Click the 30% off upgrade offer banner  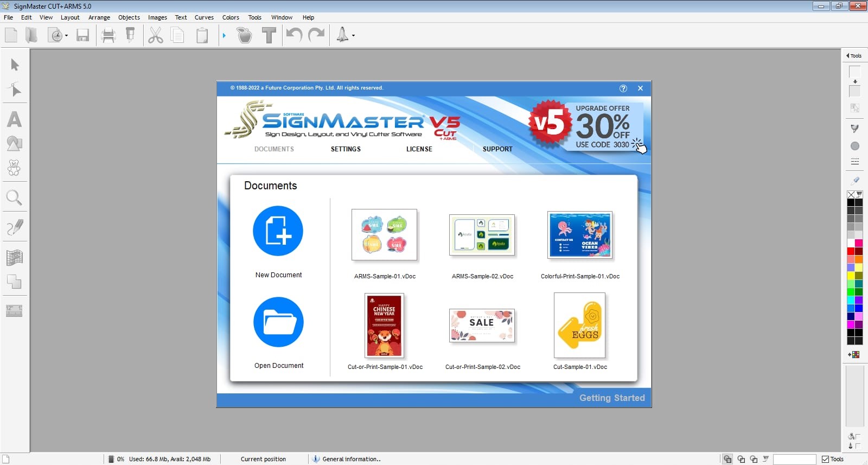588,125
